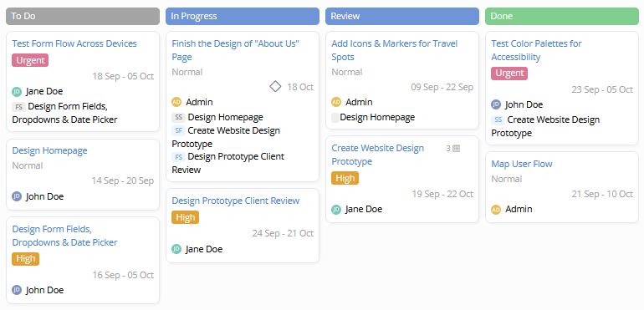Select the FS dependency badge in the To Do card
This screenshot has height=310, width=644.
tap(18, 107)
